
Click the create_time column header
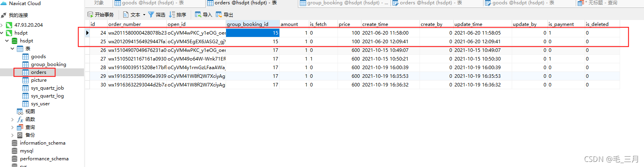click(390, 24)
